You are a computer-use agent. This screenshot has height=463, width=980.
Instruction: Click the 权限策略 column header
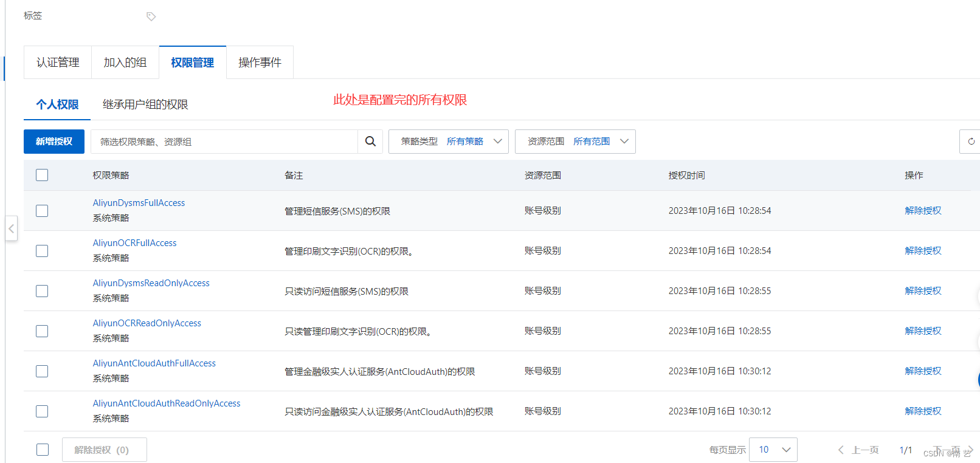111,175
